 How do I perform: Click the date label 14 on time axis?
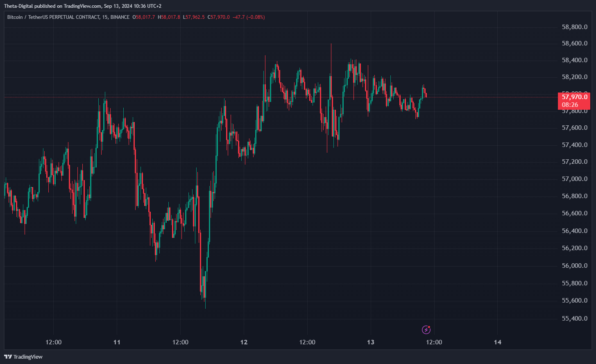point(498,342)
